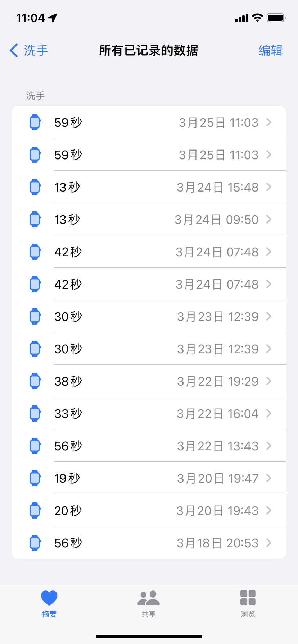Tap the watch icon for 3月18日 entry
This screenshot has height=644, width=298.
(35, 543)
